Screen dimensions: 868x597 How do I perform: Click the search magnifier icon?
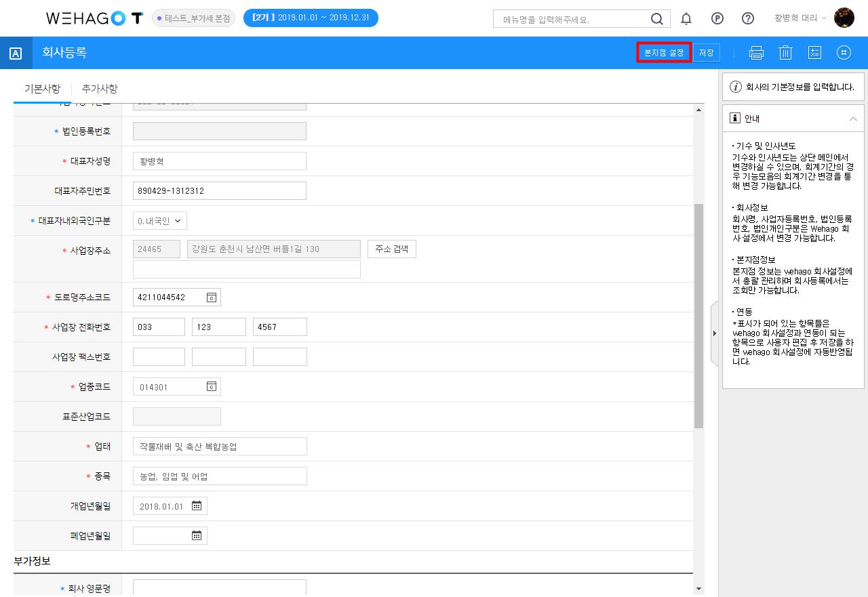click(656, 19)
